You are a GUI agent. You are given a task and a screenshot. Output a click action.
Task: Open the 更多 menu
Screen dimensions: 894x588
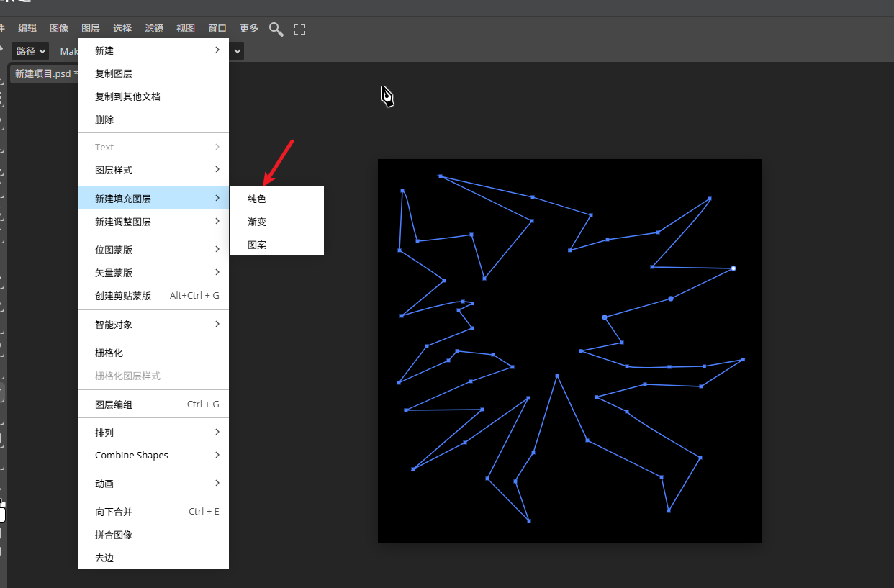(x=249, y=28)
